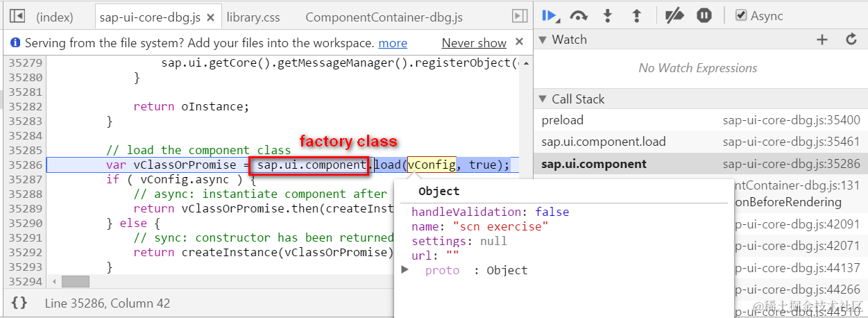
Task: Click the horizontal scrollbar thumb in editor
Action: tap(76, 281)
